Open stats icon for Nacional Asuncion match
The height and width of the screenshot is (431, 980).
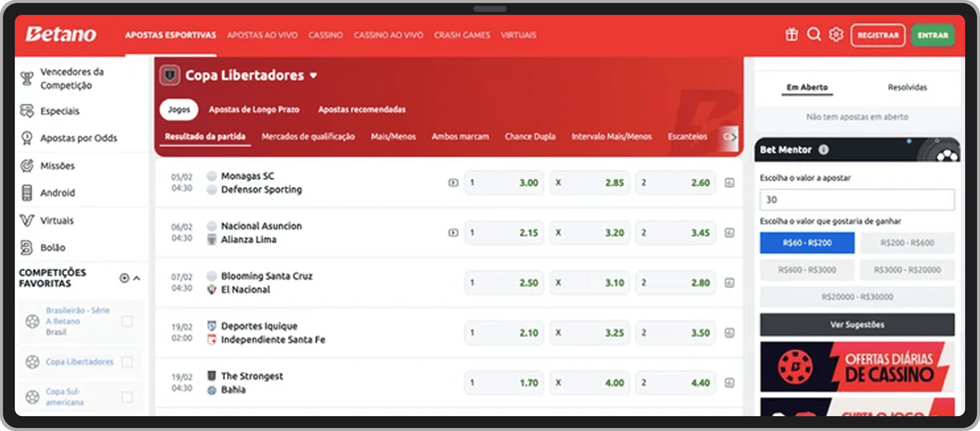pos(729,233)
